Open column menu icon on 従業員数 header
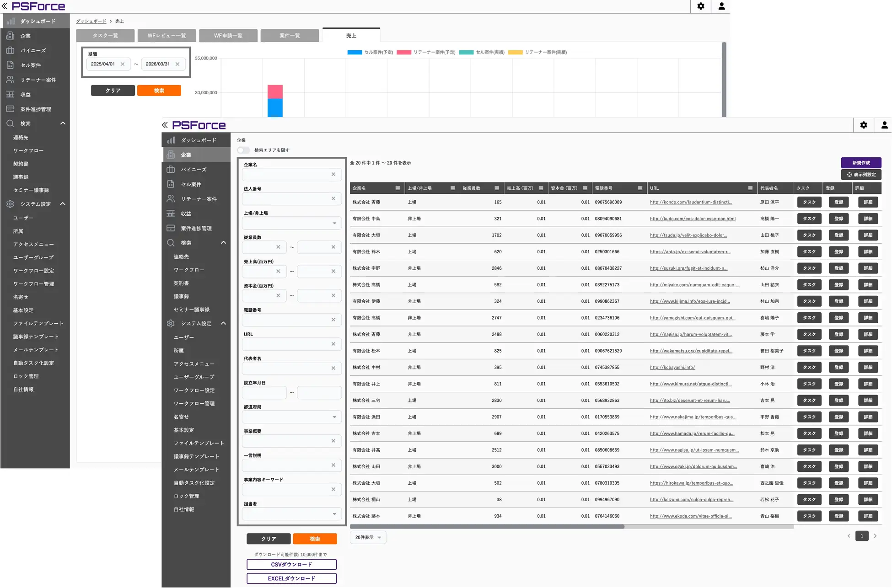 point(496,188)
